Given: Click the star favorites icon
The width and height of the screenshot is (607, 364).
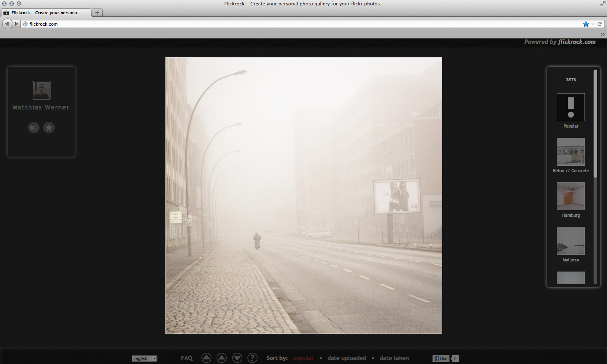Looking at the screenshot, I should click(x=49, y=128).
